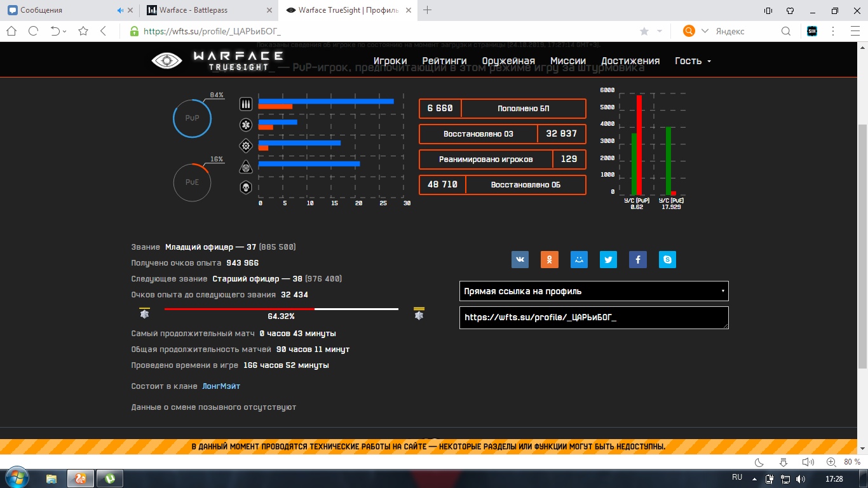
Task: Open the SIH extension icon
Action: click(x=812, y=31)
